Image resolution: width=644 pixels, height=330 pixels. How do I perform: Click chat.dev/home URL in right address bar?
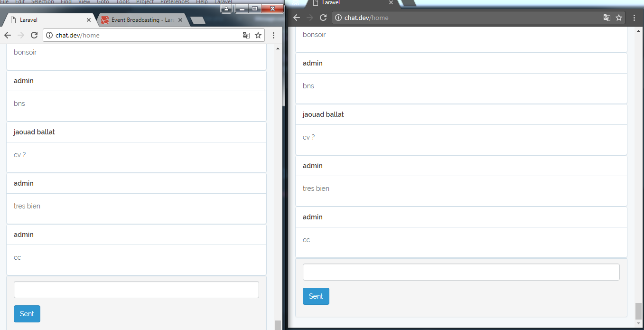366,18
